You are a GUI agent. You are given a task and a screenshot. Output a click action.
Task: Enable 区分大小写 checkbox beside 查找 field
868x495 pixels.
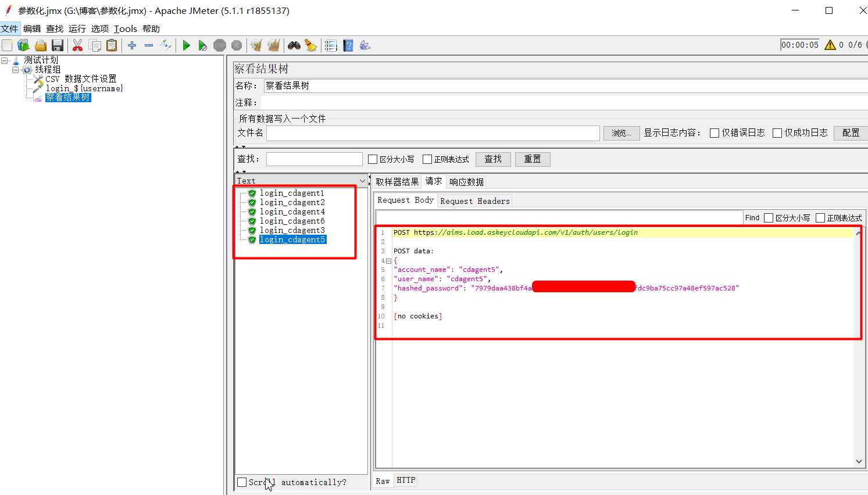click(373, 159)
